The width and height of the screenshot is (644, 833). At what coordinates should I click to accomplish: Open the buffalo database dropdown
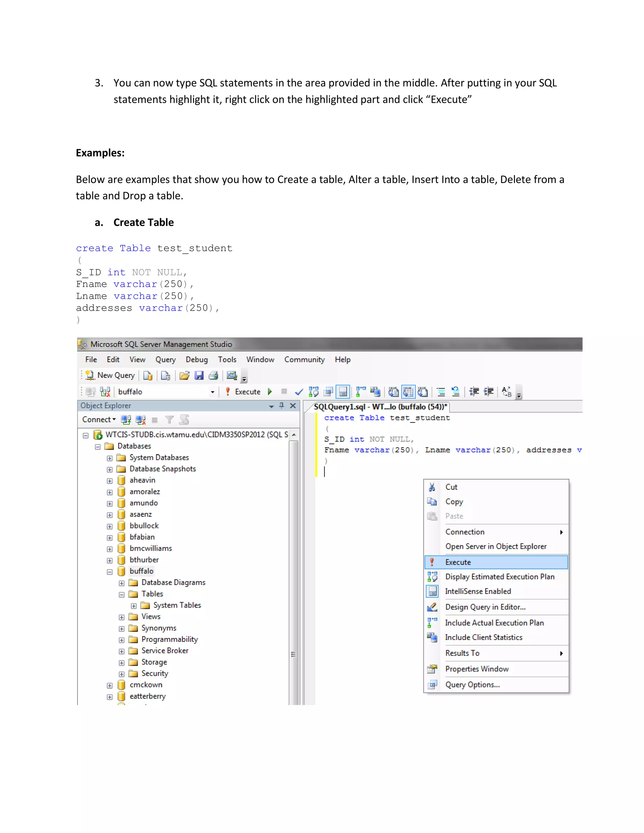213,392
